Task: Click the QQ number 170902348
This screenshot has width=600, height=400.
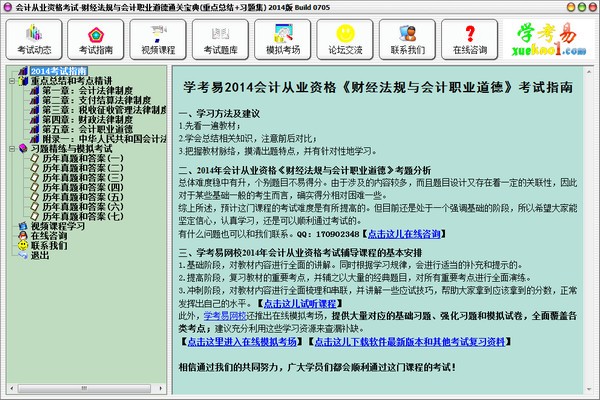Action: pos(338,234)
